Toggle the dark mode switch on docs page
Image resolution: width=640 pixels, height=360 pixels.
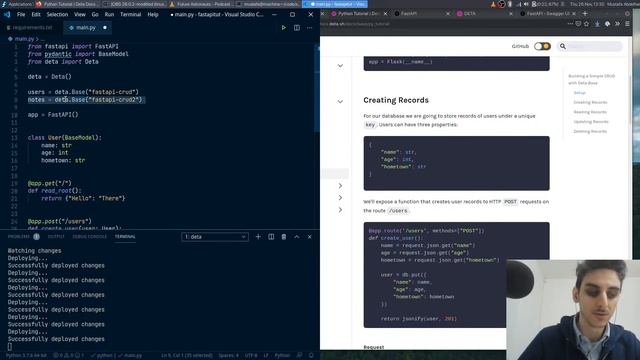(x=542, y=46)
